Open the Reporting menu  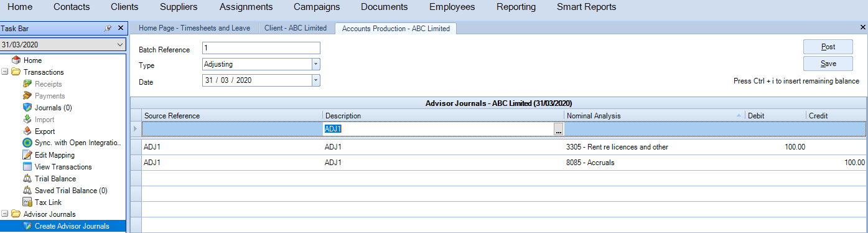516,7
